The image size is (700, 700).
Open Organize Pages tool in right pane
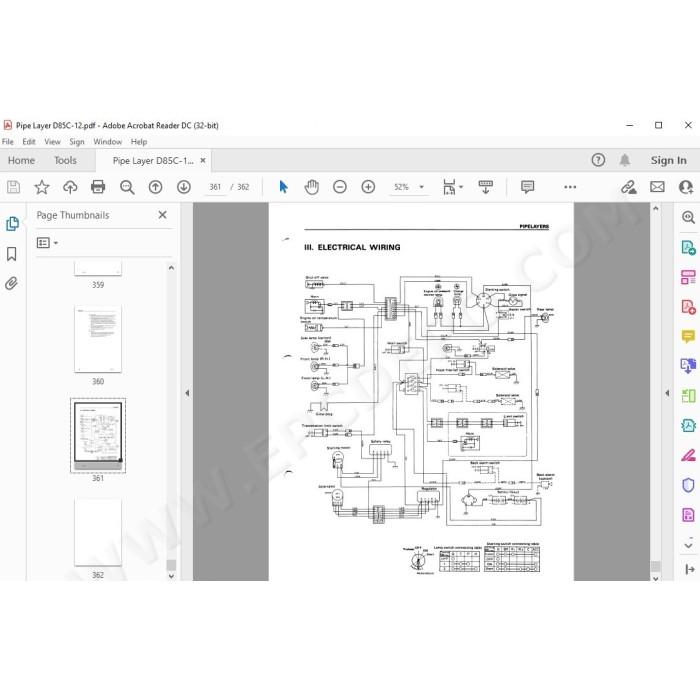(688, 277)
